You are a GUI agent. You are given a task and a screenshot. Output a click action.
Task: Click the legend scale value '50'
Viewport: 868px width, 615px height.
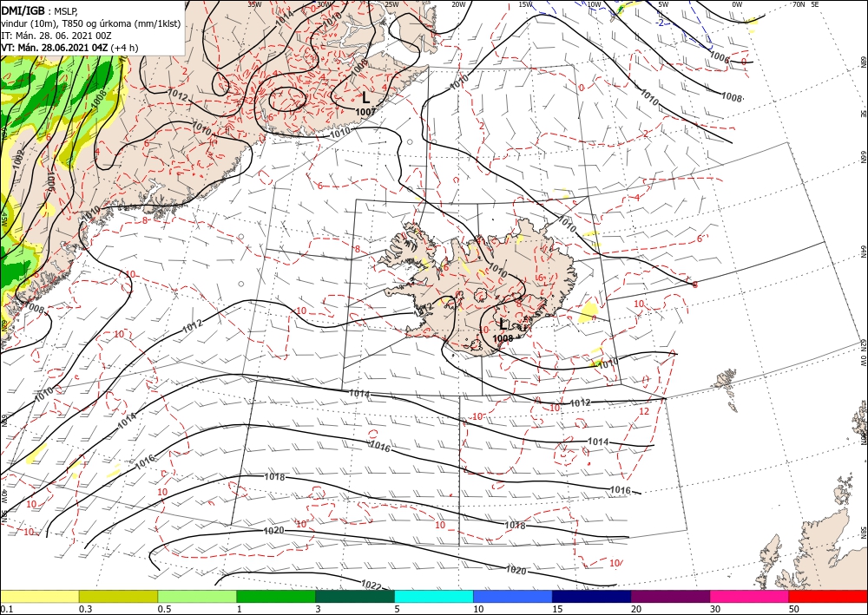pyautogui.click(x=794, y=609)
